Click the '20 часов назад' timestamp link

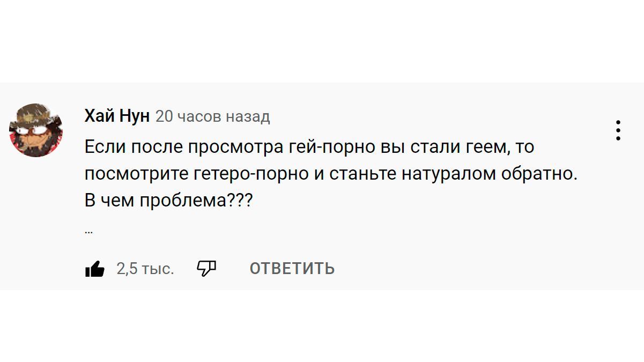pos(212,116)
